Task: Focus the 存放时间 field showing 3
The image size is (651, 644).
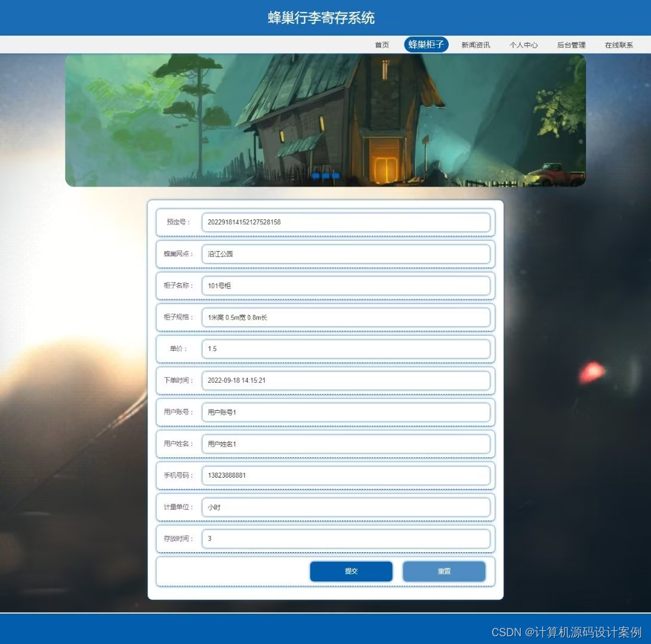Action: [346, 538]
